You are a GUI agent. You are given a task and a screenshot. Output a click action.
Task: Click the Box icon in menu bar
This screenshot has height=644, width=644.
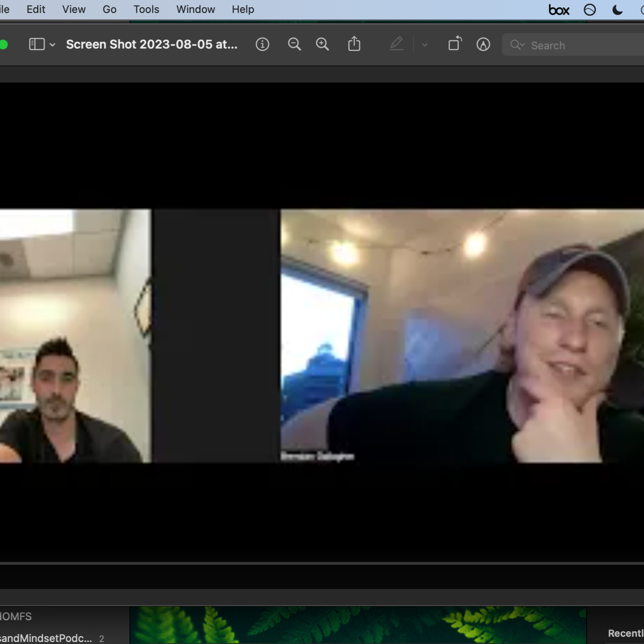point(559,10)
